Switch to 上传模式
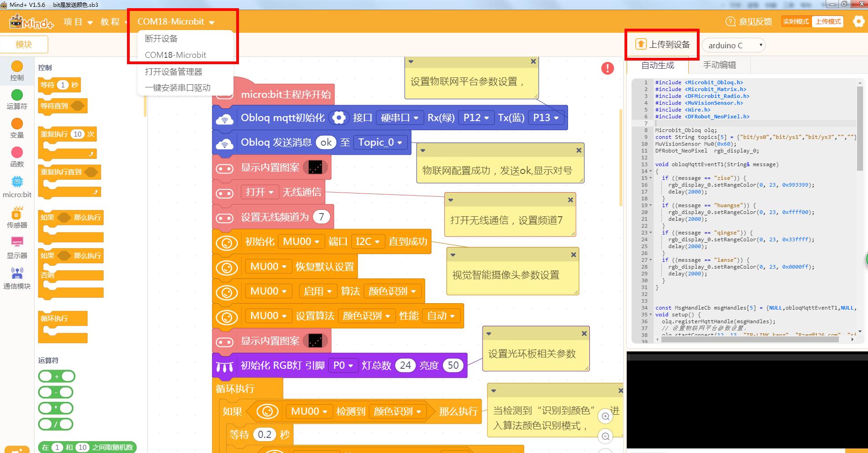 (x=828, y=21)
